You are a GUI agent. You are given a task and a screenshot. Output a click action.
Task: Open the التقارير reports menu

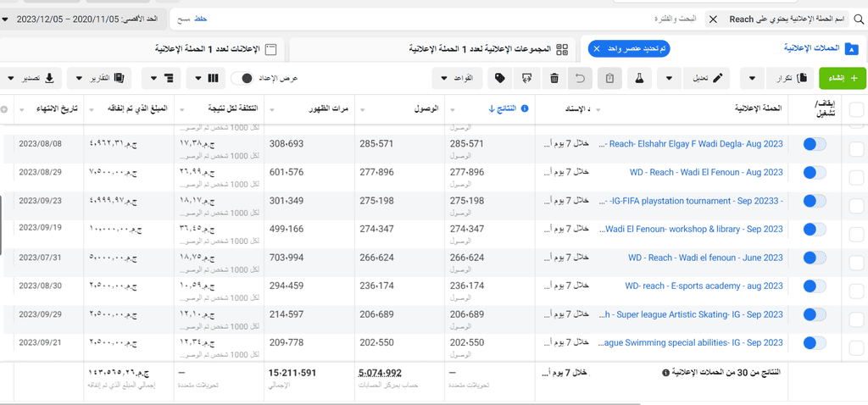(99, 79)
